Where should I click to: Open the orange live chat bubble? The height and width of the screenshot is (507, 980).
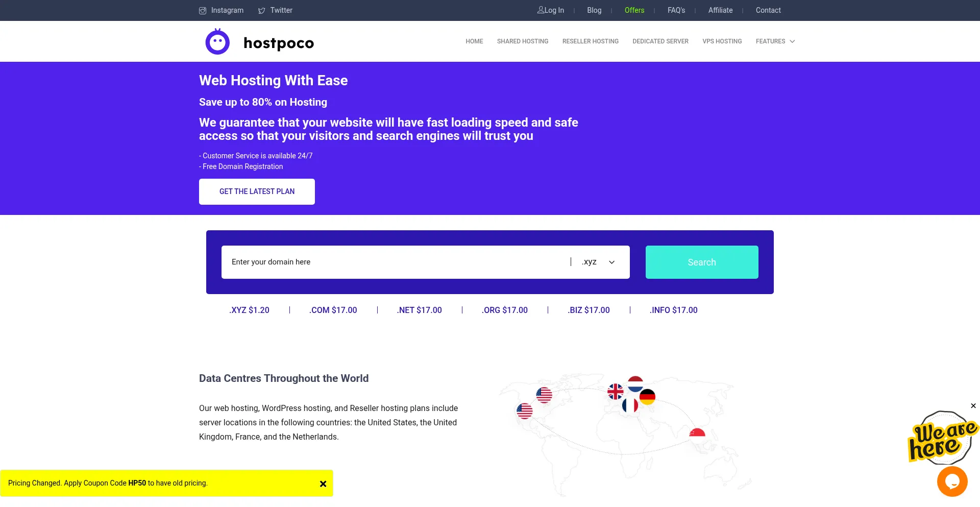pyautogui.click(x=952, y=481)
